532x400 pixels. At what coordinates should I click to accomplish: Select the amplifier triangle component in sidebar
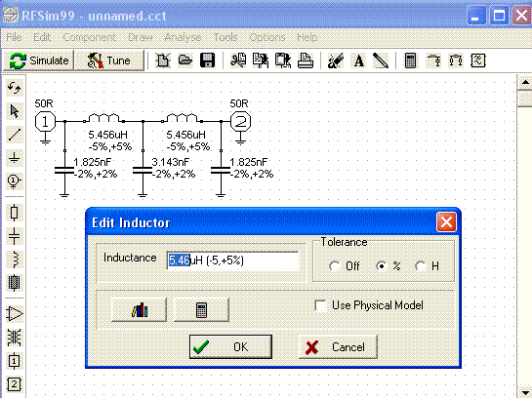tap(14, 313)
